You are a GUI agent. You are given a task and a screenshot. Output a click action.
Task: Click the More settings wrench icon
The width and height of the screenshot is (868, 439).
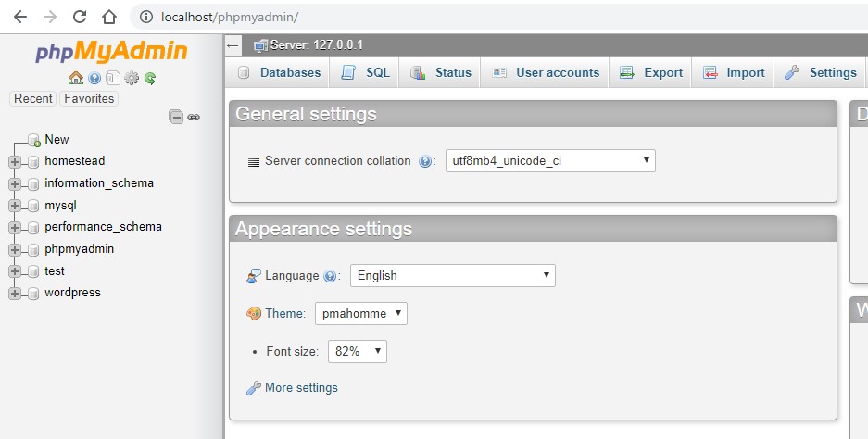pyautogui.click(x=254, y=388)
